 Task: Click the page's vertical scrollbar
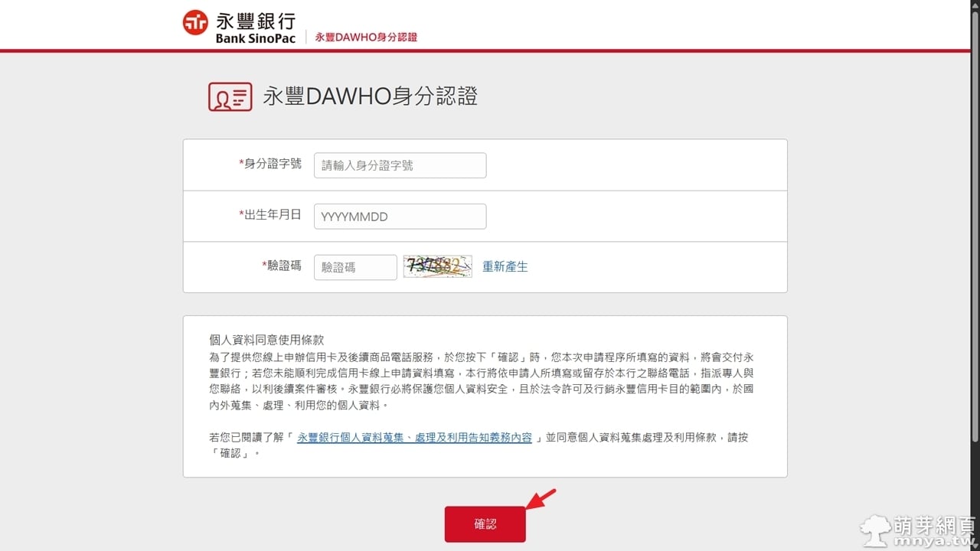975,230
